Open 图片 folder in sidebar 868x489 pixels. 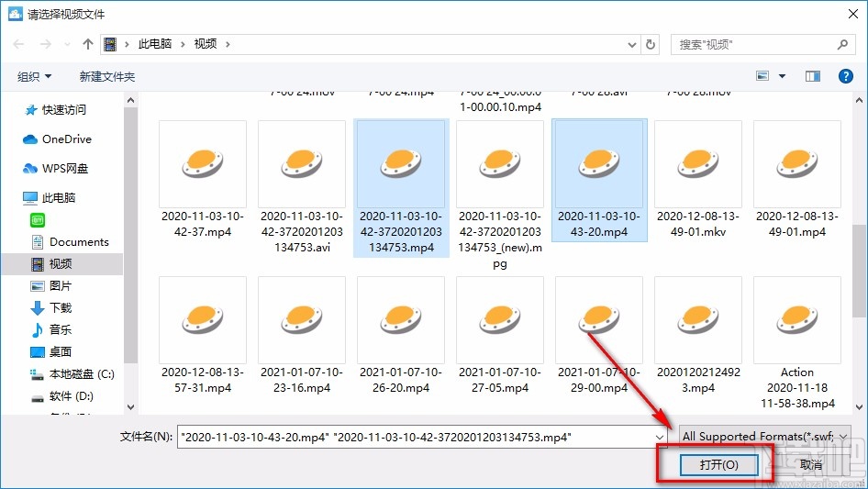[x=51, y=285]
